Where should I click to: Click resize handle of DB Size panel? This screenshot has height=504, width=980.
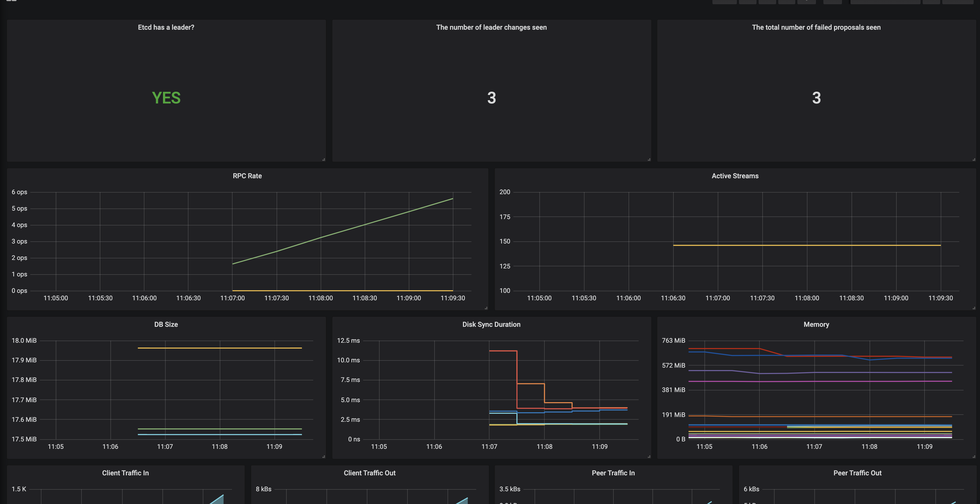point(323,457)
